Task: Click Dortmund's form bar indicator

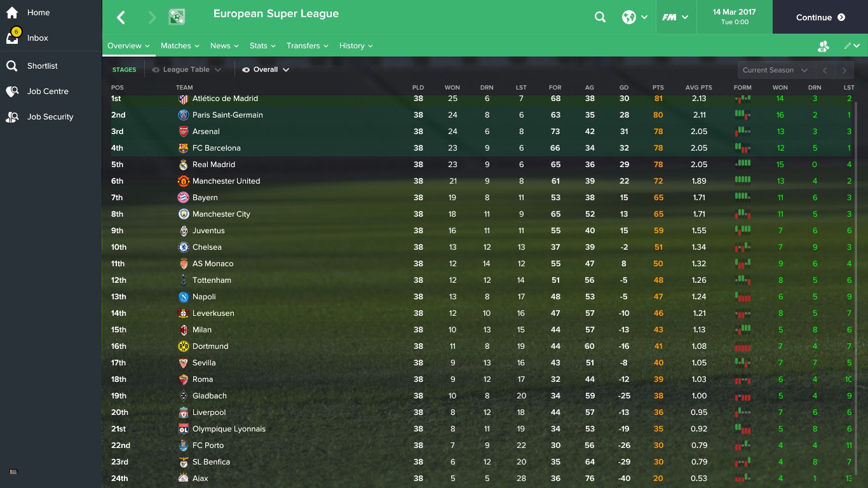Action: tap(743, 347)
